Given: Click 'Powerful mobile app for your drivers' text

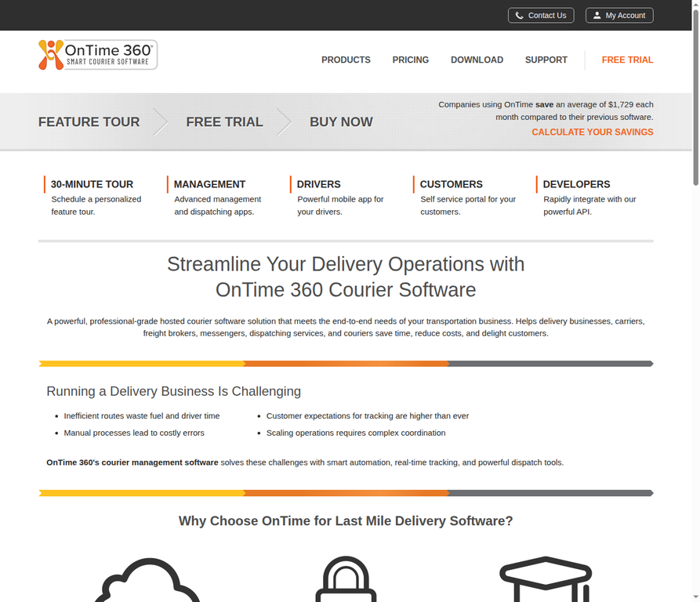Looking at the screenshot, I should (340, 205).
